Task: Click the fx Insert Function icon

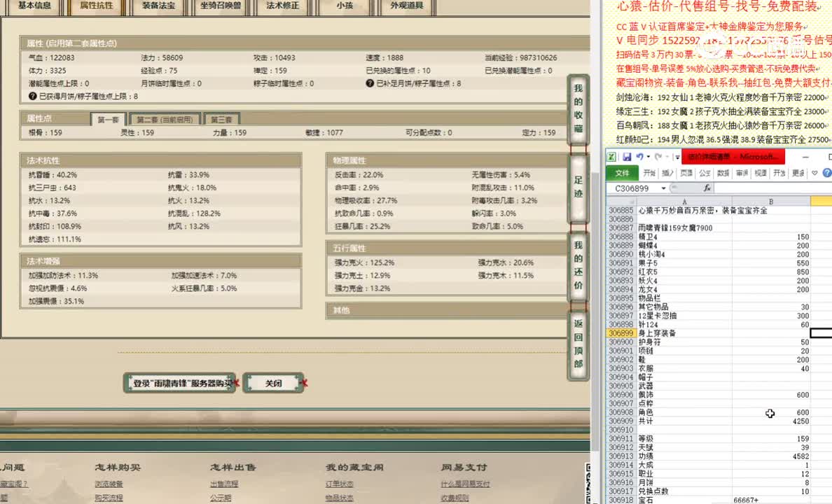Action: click(707, 188)
